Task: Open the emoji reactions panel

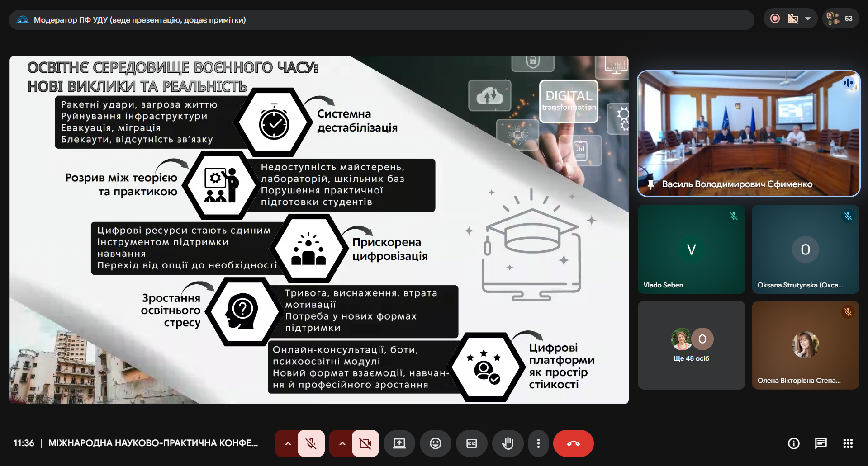Action: pyautogui.click(x=436, y=443)
